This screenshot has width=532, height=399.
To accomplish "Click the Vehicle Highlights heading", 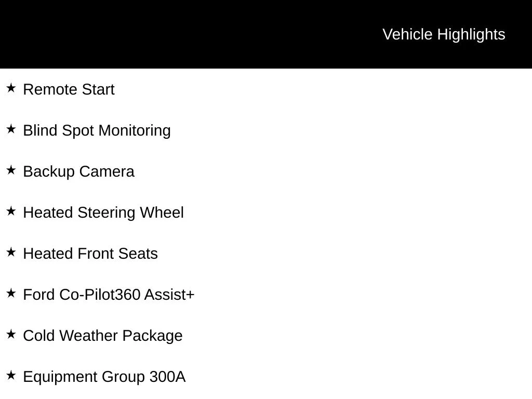I will pos(444,35).
